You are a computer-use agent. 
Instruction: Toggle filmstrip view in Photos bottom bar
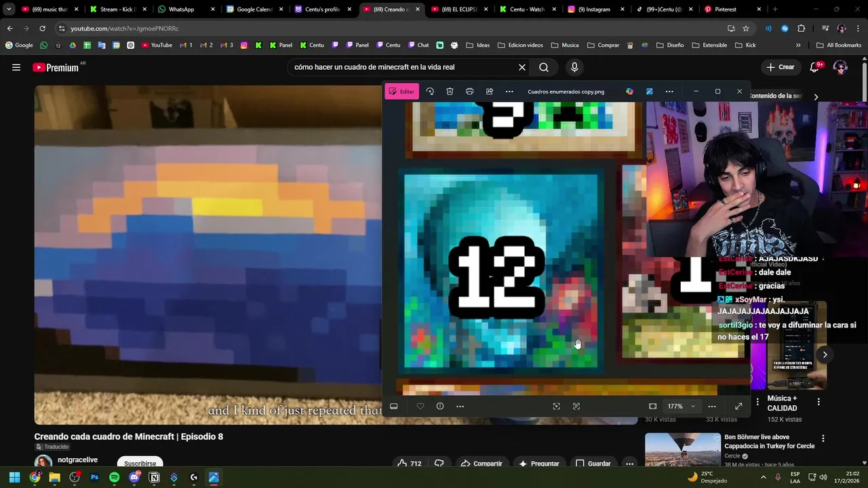(x=393, y=406)
